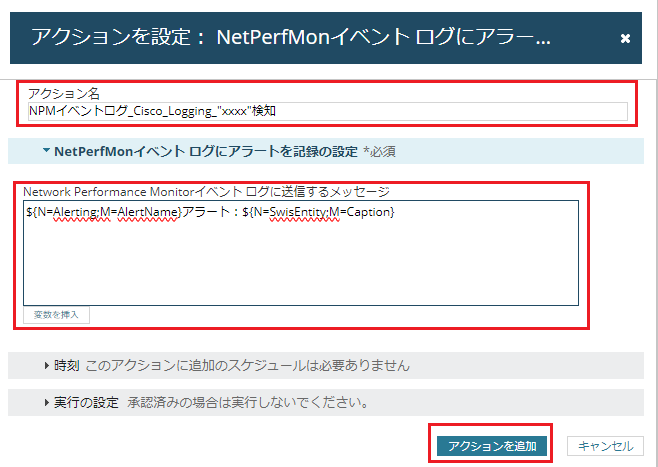Screen dimensions: 658x467
Task: Click the アクションを追加 button
Action: (x=492, y=446)
